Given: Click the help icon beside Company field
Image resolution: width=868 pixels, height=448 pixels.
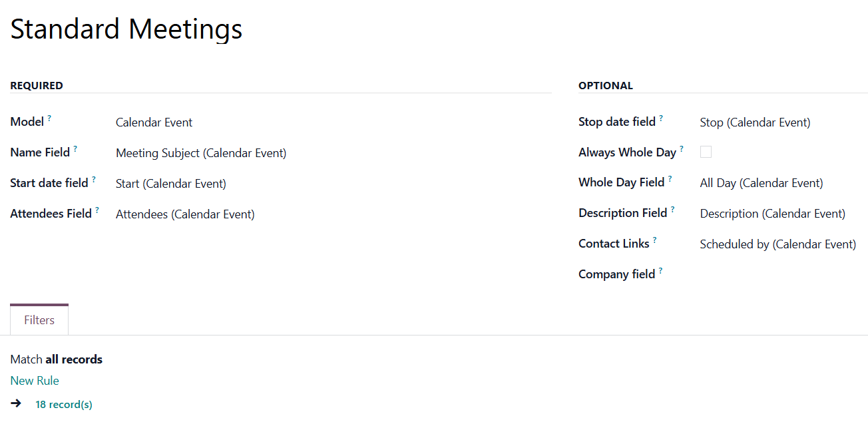Looking at the screenshot, I should pyautogui.click(x=661, y=271).
